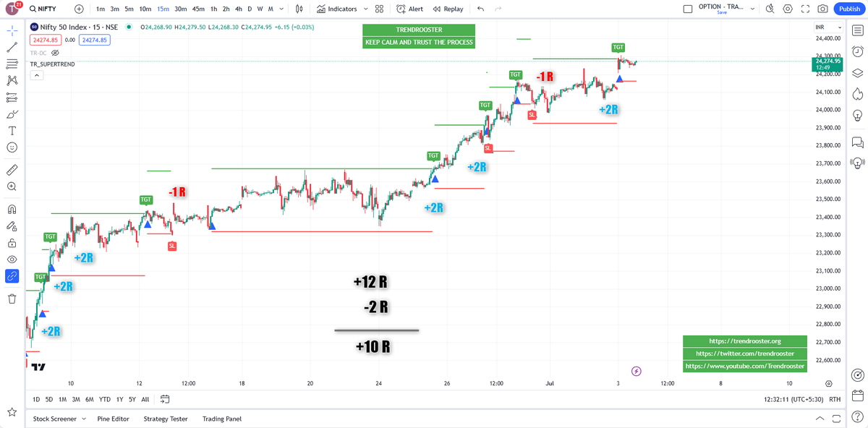Toggle magnet mode in left toolbar
868x428 pixels.
click(12, 209)
